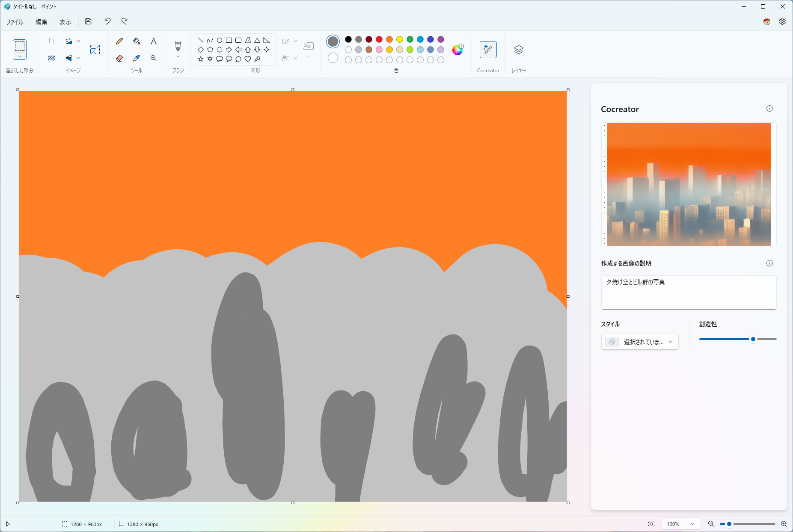
Task: Select the Pencil tool
Action: tap(119, 41)
